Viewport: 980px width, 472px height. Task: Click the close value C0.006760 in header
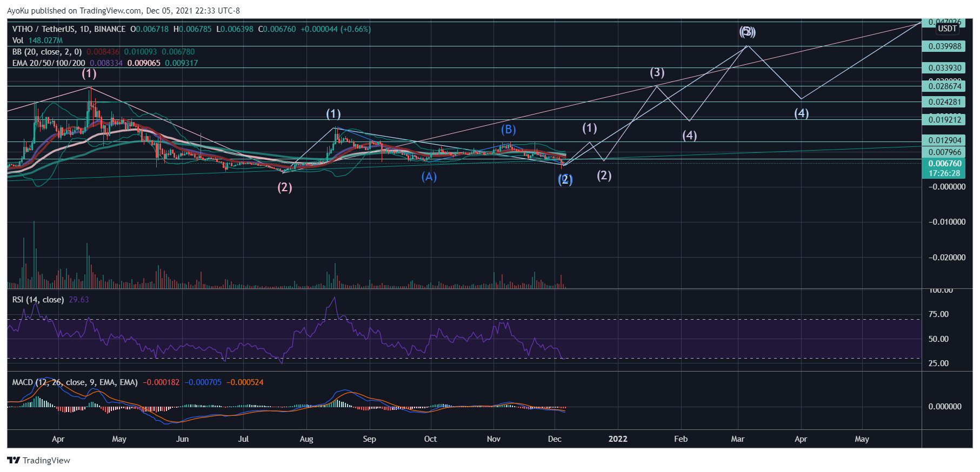tap(277, 29)
